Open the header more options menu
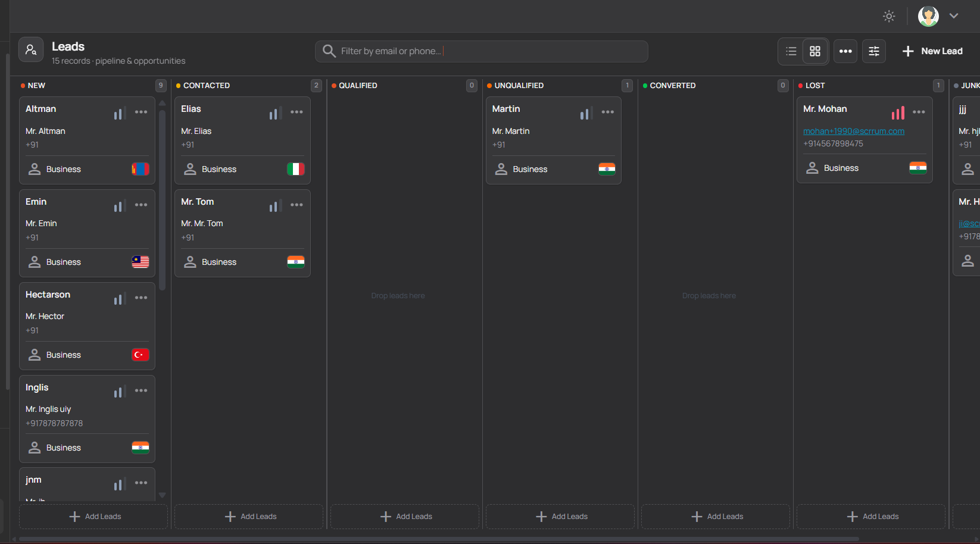The image size is (980, 544). pyautogui.click(x=845, y=51)
